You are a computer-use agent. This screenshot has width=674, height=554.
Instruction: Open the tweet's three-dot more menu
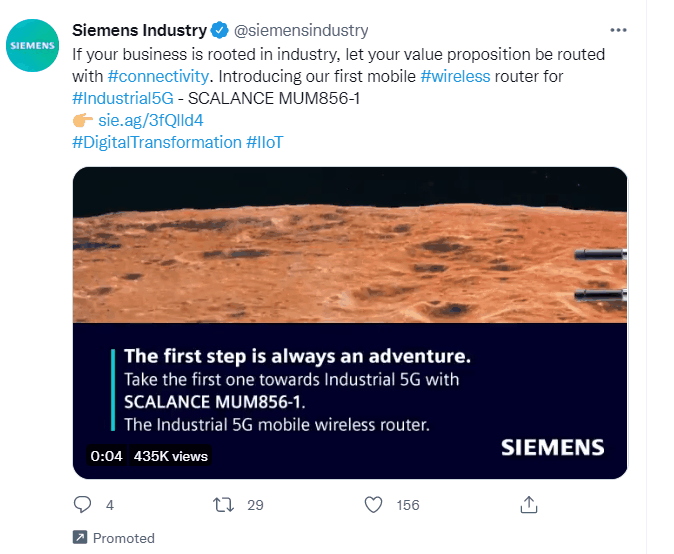618,31
